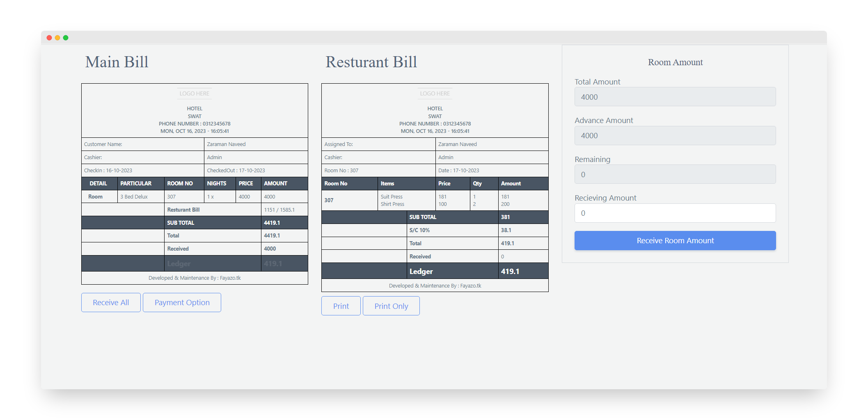Select the Qty column header
The image size is (868, 420).
point(477,184)
